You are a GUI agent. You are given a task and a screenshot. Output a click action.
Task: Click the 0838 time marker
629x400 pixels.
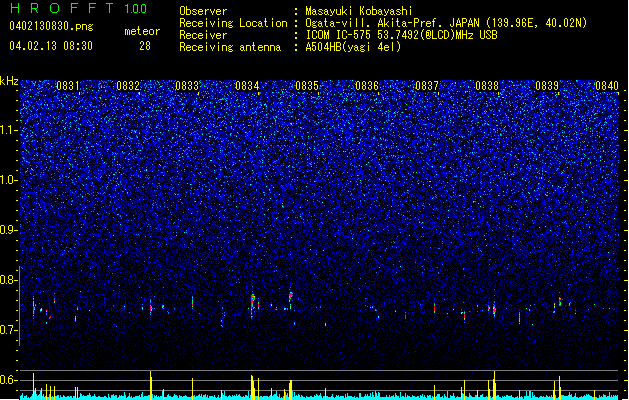click(x=487, y=85)
